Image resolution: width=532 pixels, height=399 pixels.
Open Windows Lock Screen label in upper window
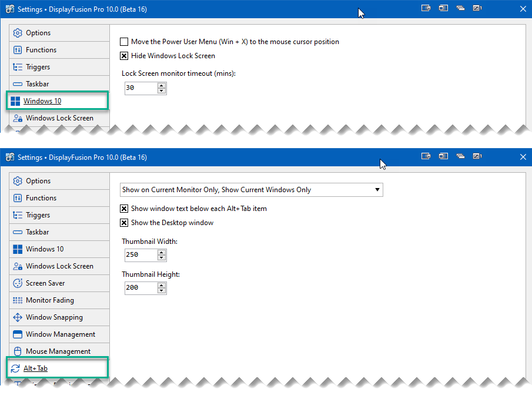coord(59,118)
